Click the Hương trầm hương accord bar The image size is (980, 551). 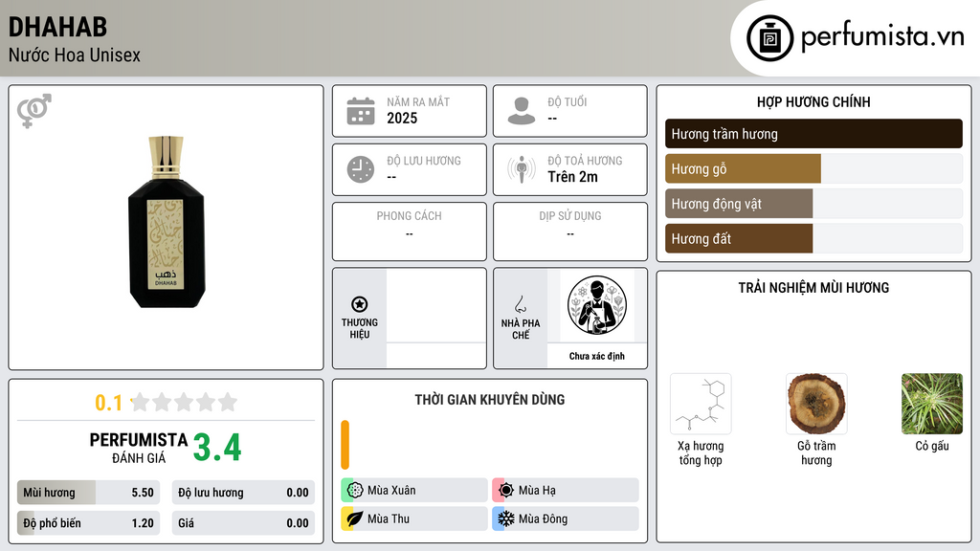(813, 134)
